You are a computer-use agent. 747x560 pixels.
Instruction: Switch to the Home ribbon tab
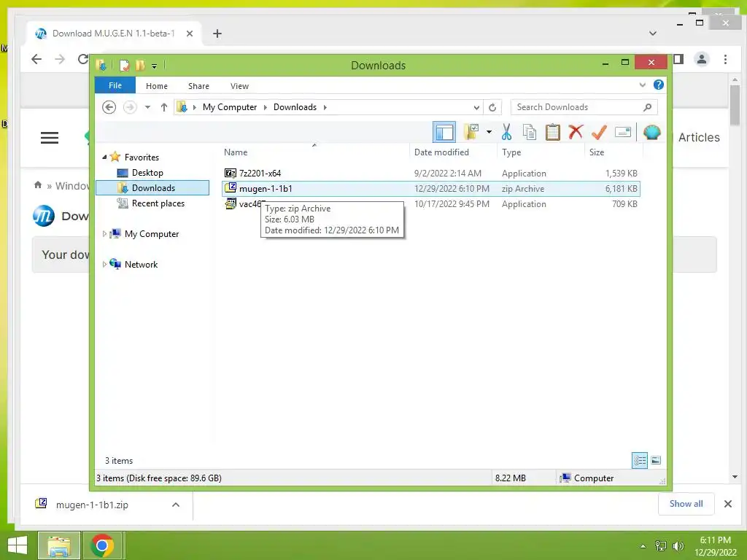tap(157, 86)
